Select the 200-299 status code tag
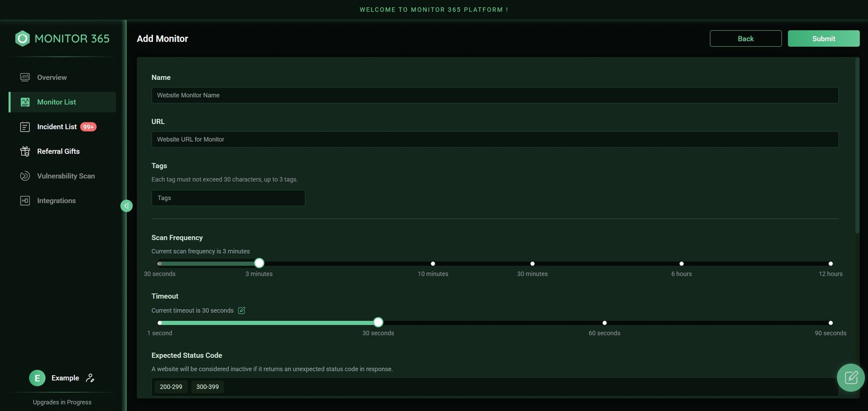The image size is (868, 411). [171, 387]
